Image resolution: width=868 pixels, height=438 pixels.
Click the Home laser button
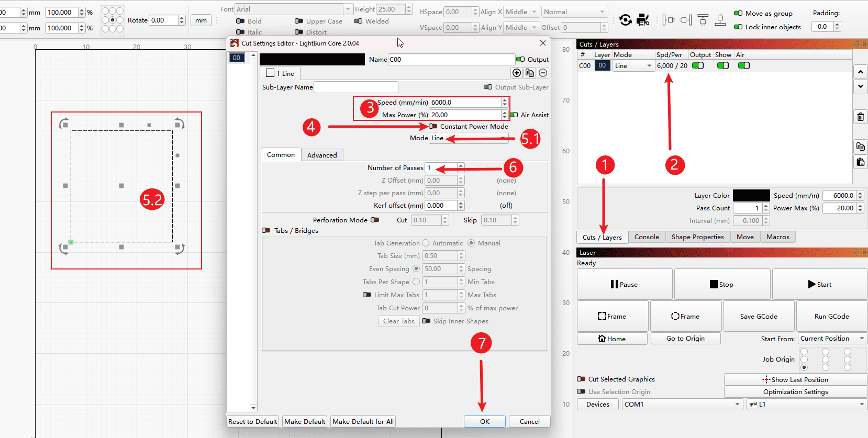611,339
